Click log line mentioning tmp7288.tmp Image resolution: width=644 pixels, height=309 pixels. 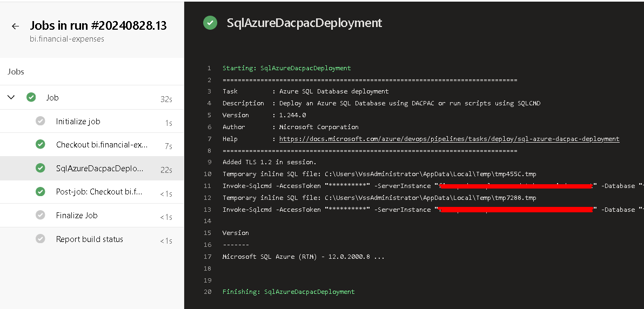(x=379, y=198)
